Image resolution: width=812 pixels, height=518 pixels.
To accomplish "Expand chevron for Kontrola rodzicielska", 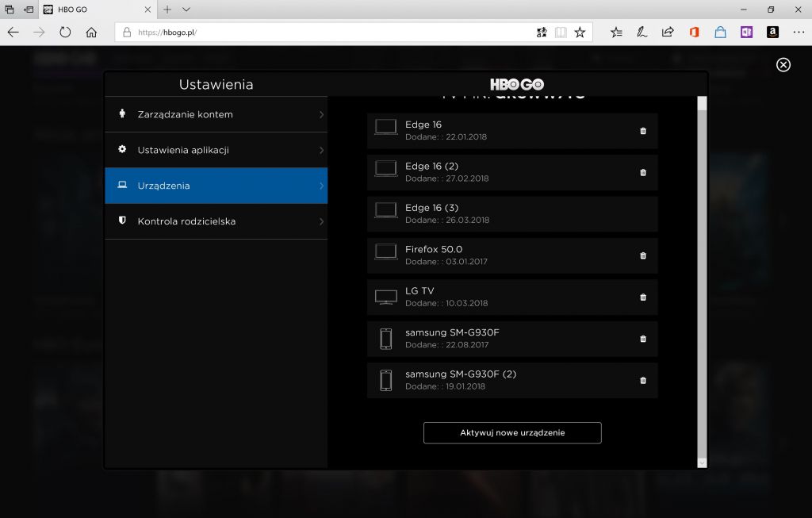I will coord(321,221).
